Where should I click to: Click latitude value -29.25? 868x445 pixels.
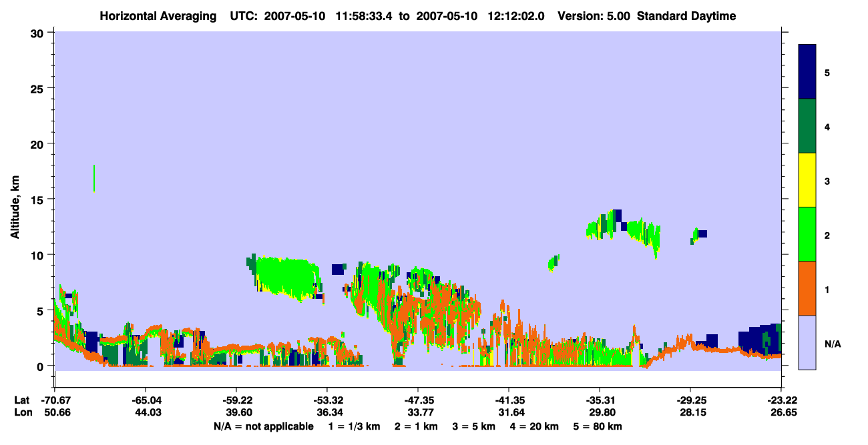pos(690,400)
